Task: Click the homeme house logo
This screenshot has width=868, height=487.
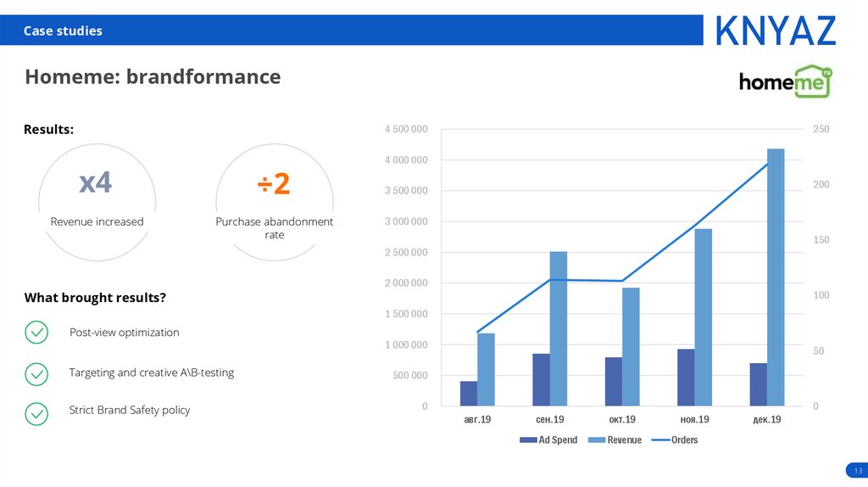Action: tap(785, 81)
